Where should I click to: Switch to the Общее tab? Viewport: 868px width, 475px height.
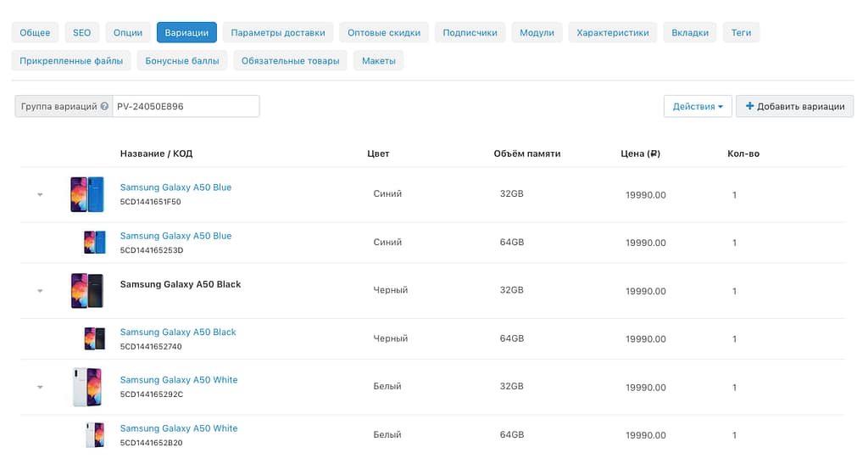pos(35,33)
